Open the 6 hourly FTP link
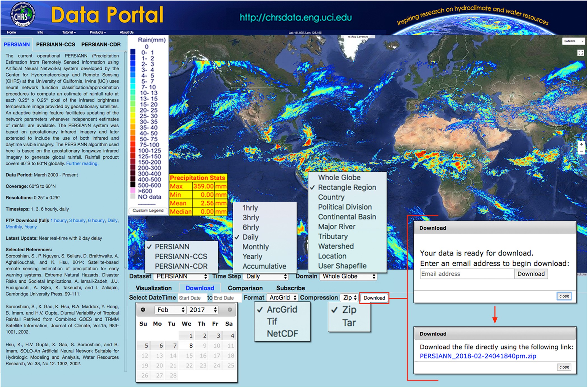Screen dimensions: 588x388 coord(96,221)
